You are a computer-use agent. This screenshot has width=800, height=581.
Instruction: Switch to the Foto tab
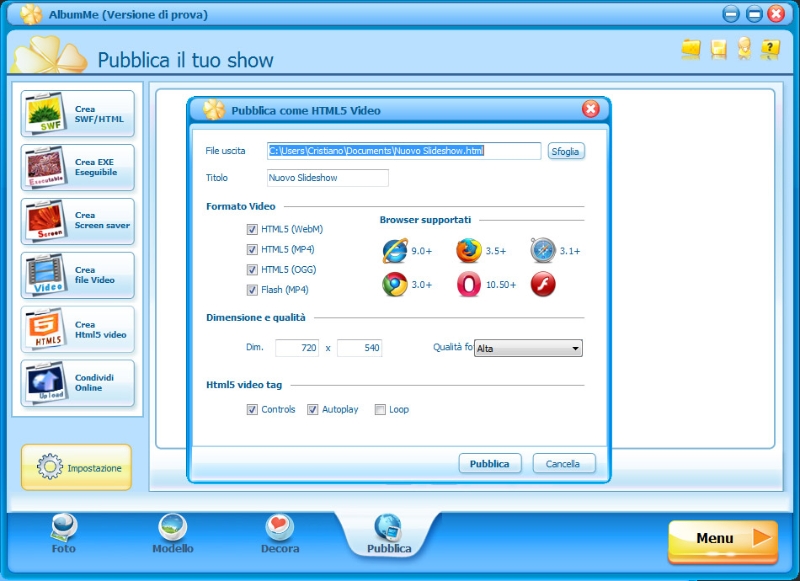tap(63, 534)
